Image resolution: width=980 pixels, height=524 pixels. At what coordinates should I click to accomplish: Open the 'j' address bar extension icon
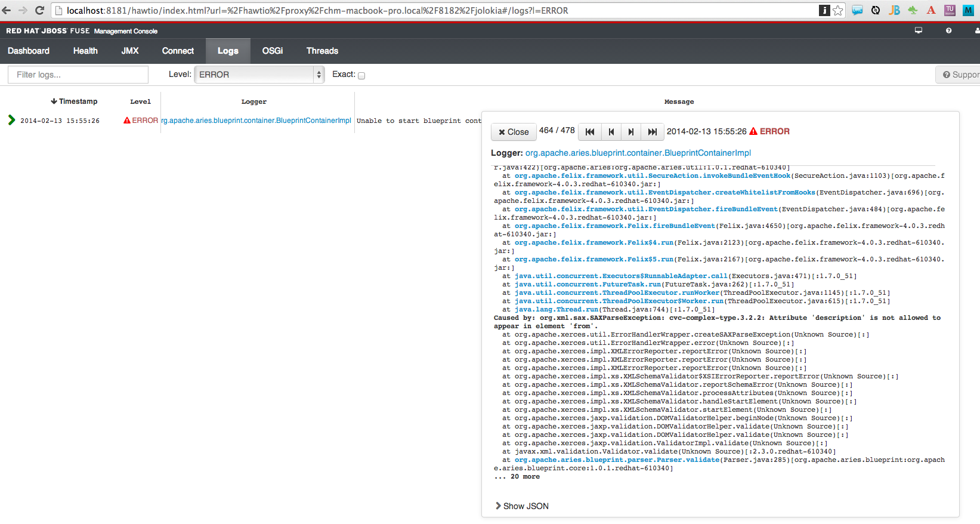point(824,10)
